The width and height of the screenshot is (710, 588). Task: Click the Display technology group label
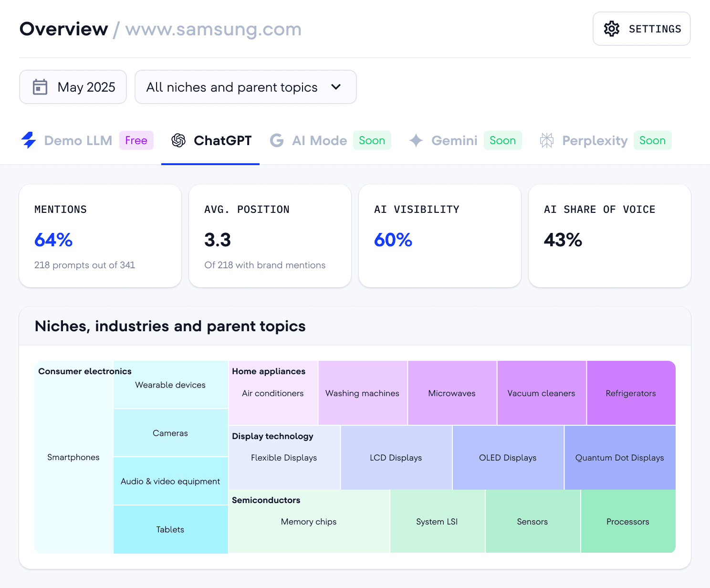coord(272,436)
